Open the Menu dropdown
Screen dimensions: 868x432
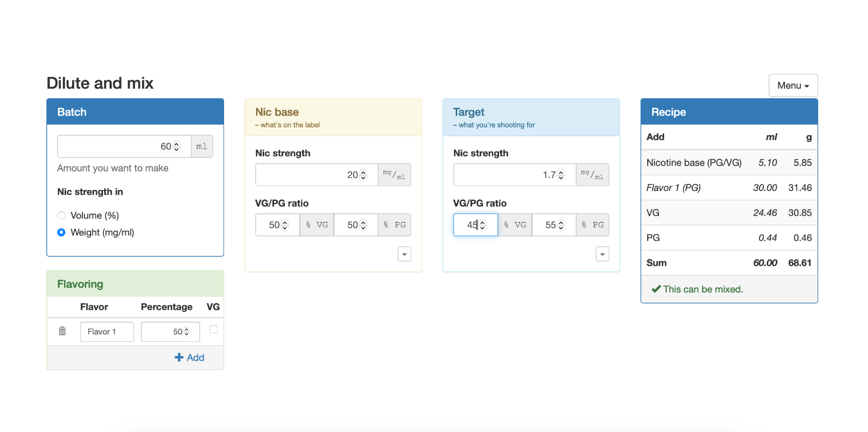pyautogui.click(x=793, y=85)
